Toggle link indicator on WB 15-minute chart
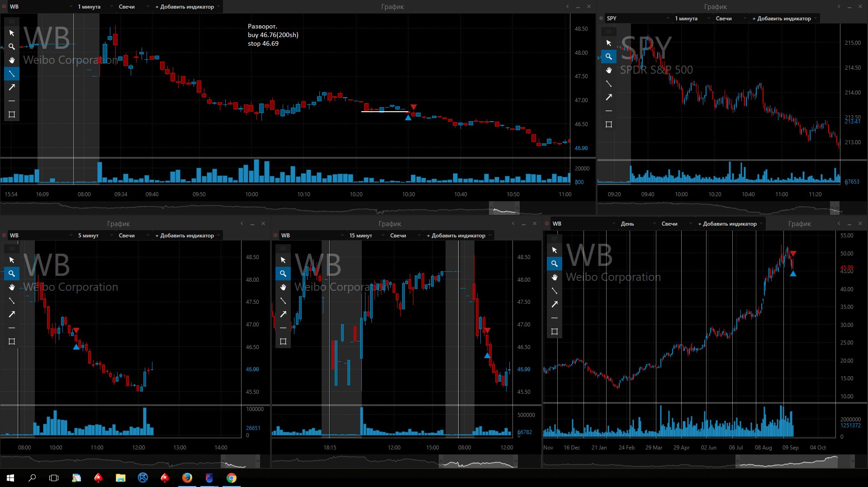 (x=275, y=236)
